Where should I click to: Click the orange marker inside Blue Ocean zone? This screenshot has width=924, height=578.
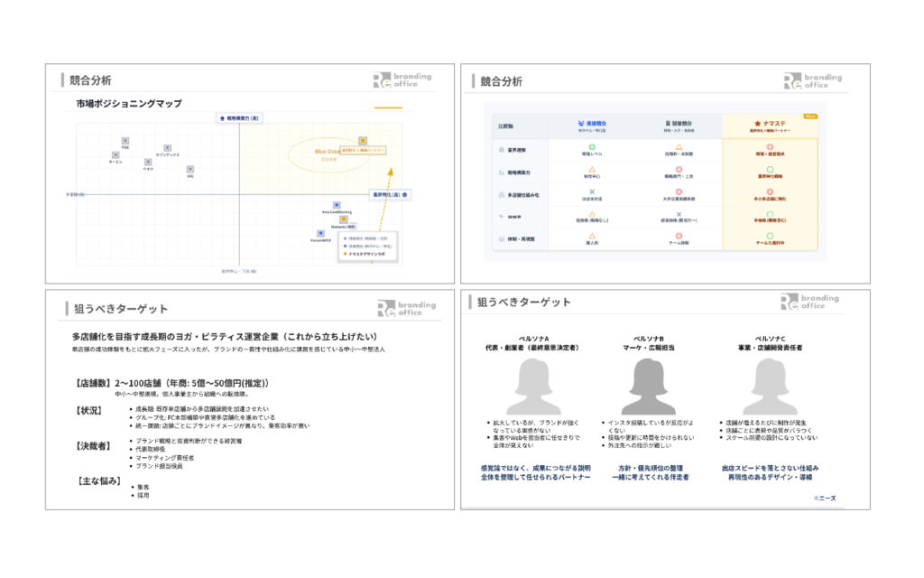pos(363,140)
